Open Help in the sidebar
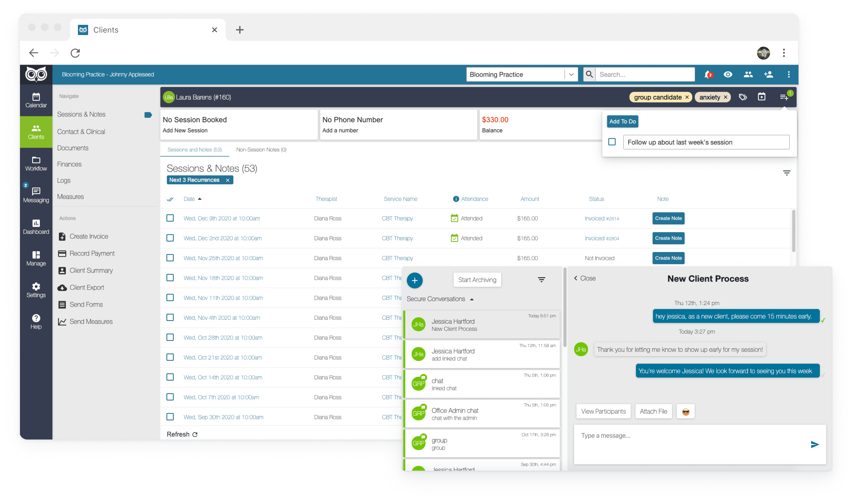856x504 pixels. (36, 322)
